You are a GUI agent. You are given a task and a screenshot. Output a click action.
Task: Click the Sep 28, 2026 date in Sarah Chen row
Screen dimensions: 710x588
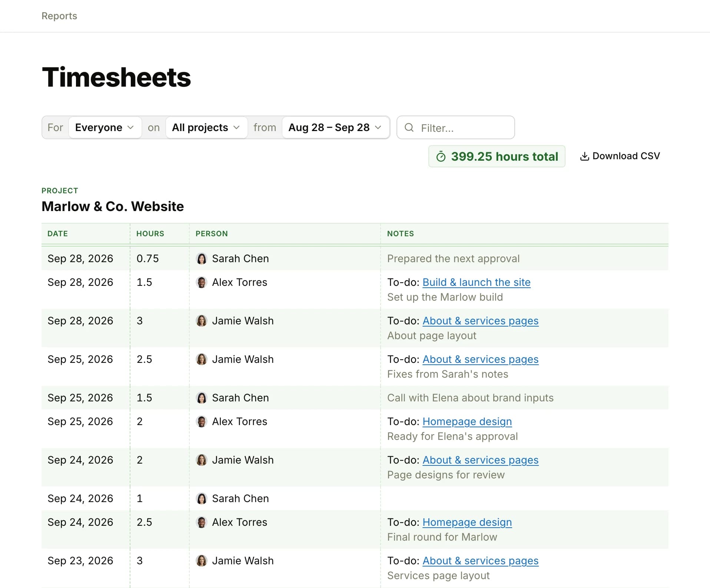point(80,258)
